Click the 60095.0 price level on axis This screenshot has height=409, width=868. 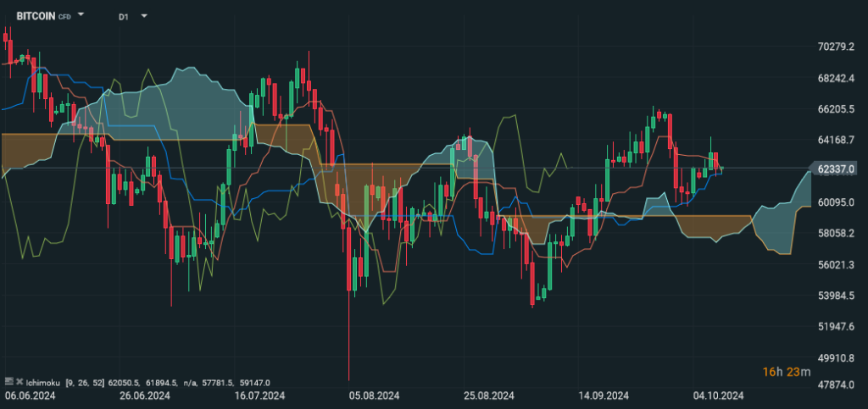pos(833,202)
